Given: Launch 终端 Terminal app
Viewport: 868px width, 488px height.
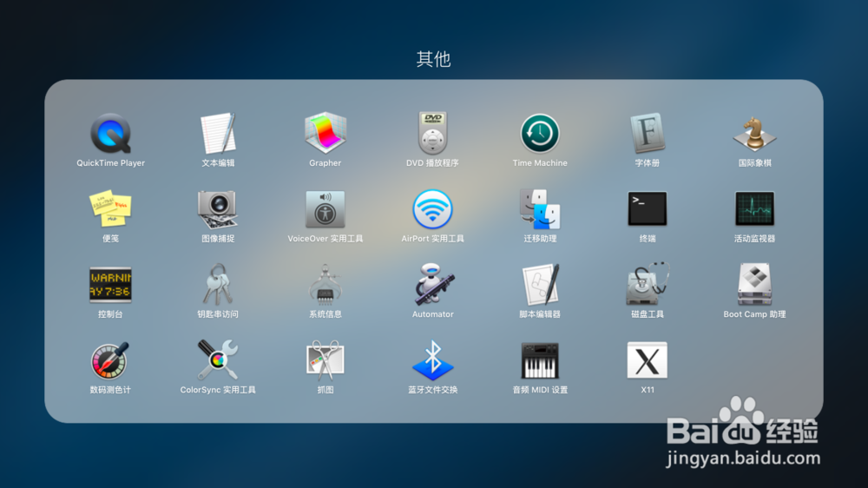Looking at the screenshot, I should point(648,208).
